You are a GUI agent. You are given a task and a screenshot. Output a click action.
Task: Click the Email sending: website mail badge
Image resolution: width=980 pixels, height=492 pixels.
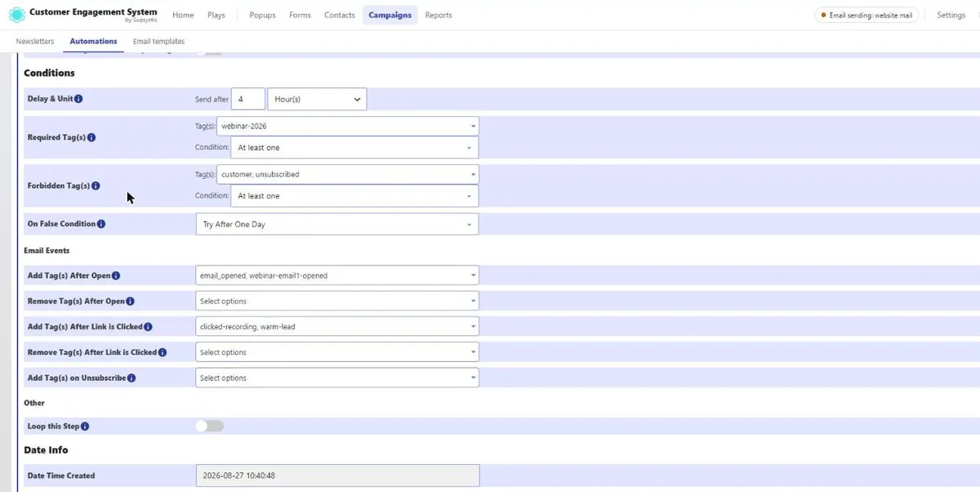(866, 15)
